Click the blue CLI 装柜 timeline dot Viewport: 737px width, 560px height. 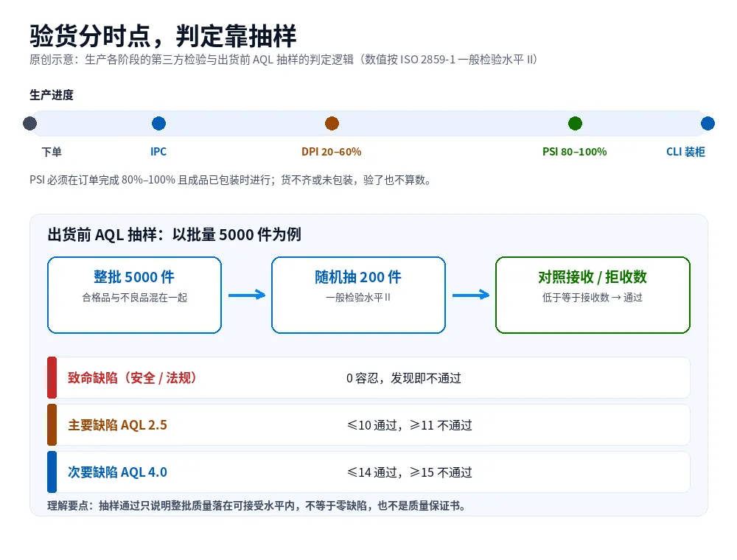coord(708,124)
